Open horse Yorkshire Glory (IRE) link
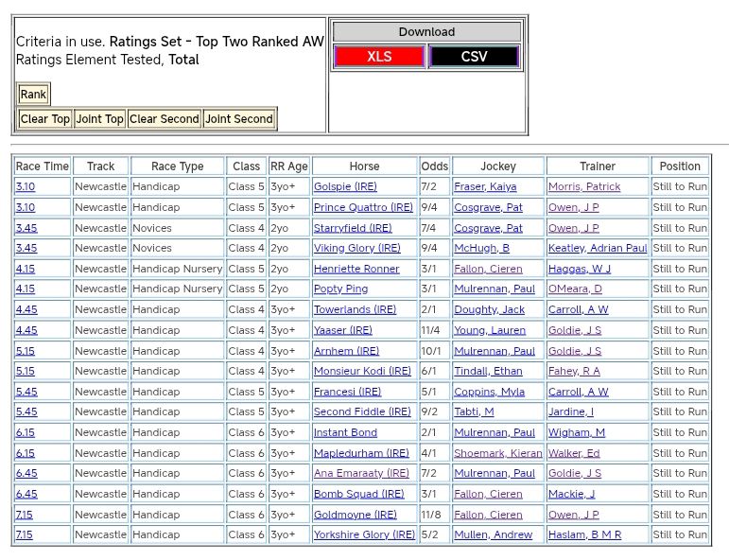The height and width of the screenshot is (560, 729). click(x=364, y=535)
